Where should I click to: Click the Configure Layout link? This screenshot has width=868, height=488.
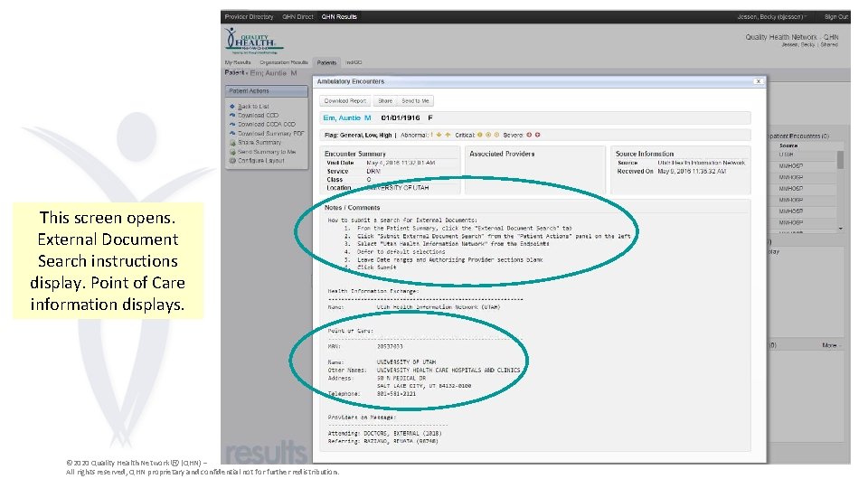(260, 161)
